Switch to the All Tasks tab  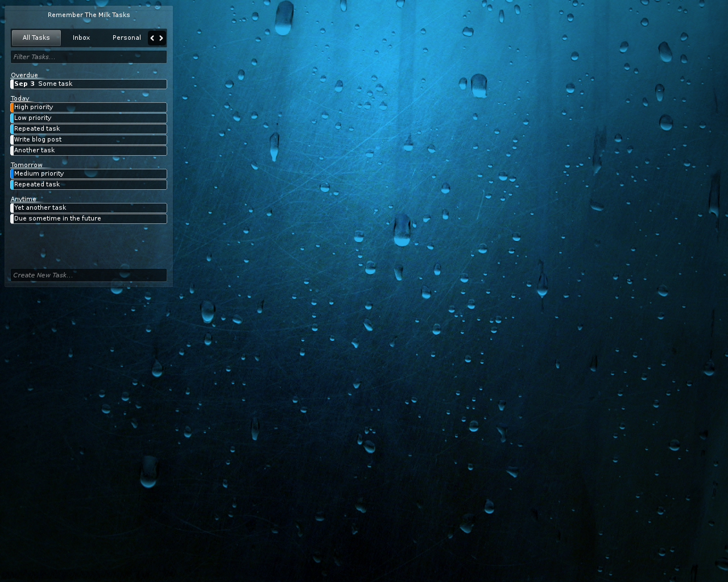(x=36, y=38)
